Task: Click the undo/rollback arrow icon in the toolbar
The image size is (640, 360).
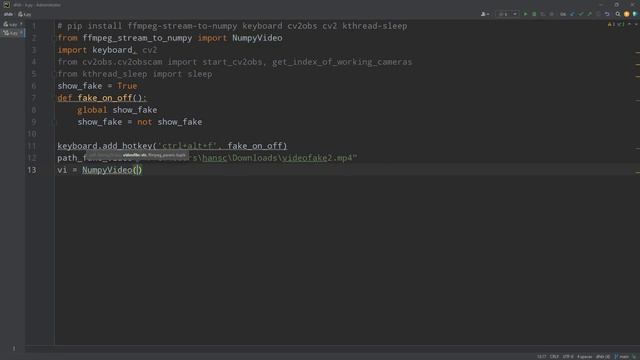Action: tap(607, 14)
